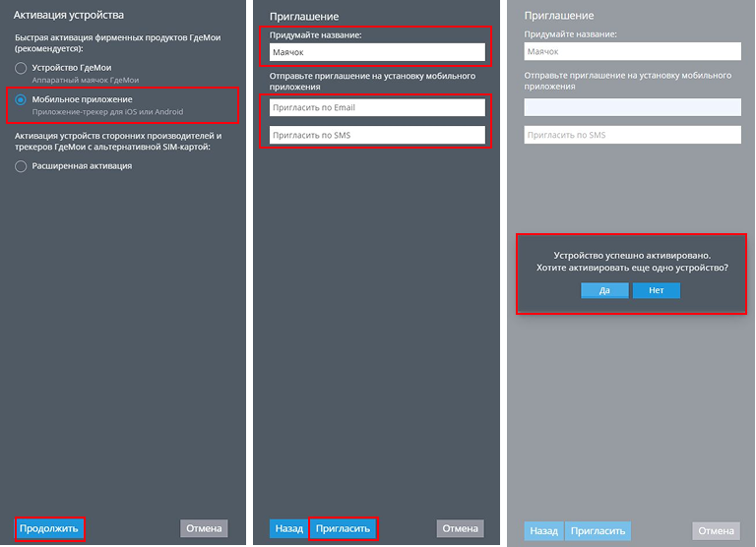Click the highlighted 'Пригласить' button
The height and width of the screenshot is (547, 756).
pyautogui.click(x=343, y=528)
